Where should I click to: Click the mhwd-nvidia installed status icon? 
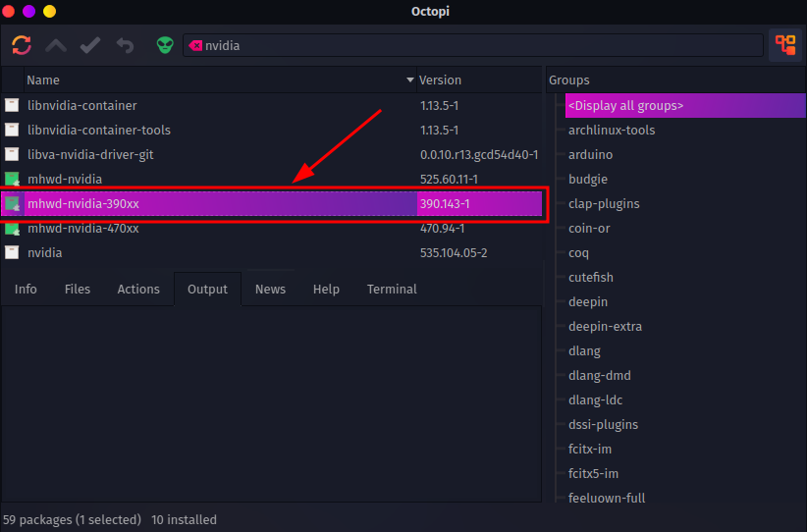coord(12,179)
